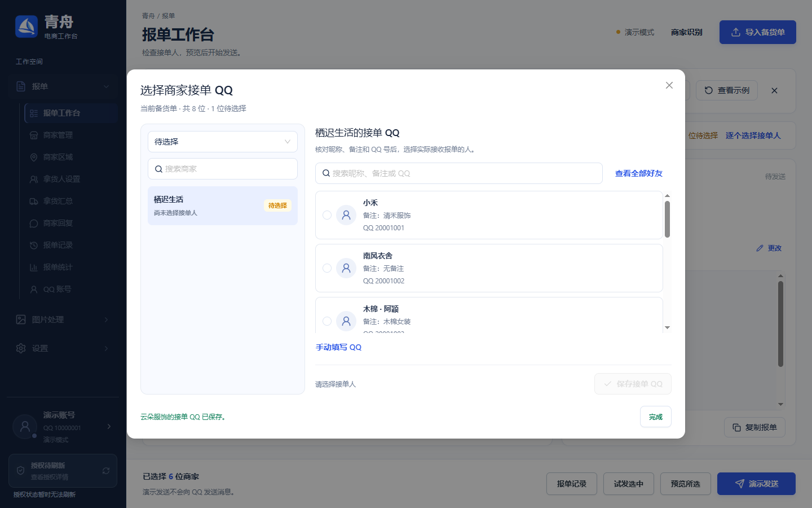Click the 商家识别 header item
Viewport: 812px width, 508px height.
point(687,32)
